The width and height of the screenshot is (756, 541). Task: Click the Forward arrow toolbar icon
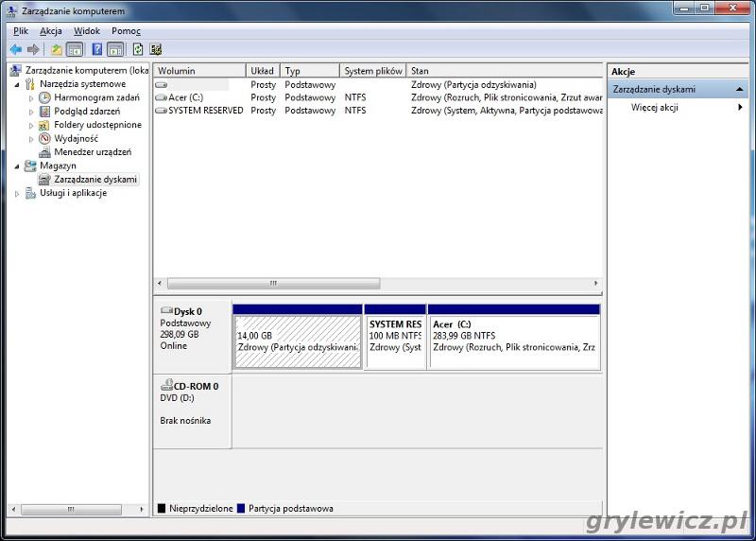click(x=33, y=49)
